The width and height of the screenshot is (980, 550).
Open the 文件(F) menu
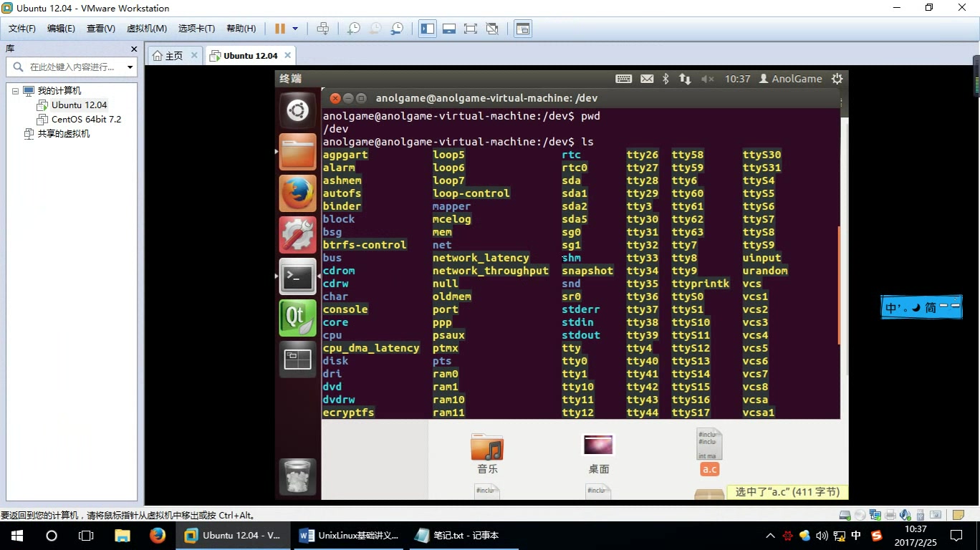click(x=21, y=29)
